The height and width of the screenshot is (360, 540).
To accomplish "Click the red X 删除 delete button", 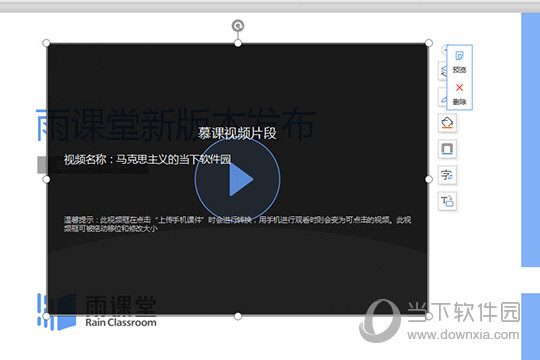I will [459, 94].
